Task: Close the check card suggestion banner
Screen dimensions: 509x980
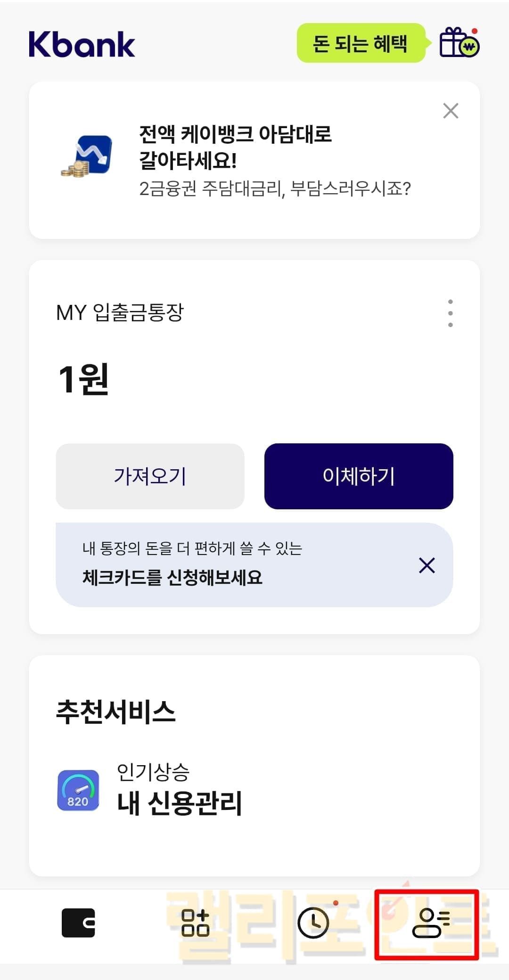Action: coord(427,565)
